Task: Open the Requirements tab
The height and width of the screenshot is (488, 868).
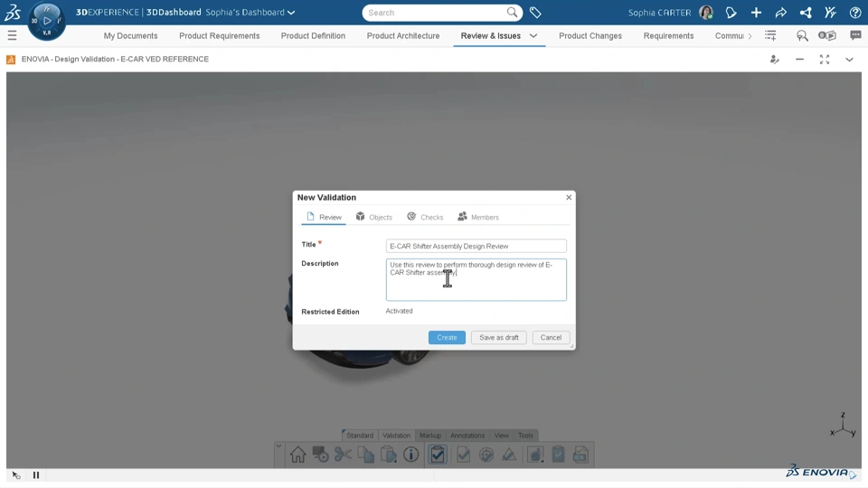Action: point(668,35)
